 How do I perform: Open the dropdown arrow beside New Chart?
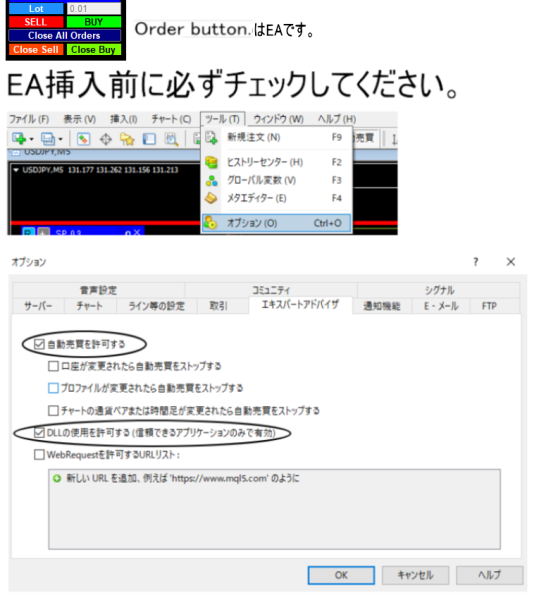(x=31, y=139)
